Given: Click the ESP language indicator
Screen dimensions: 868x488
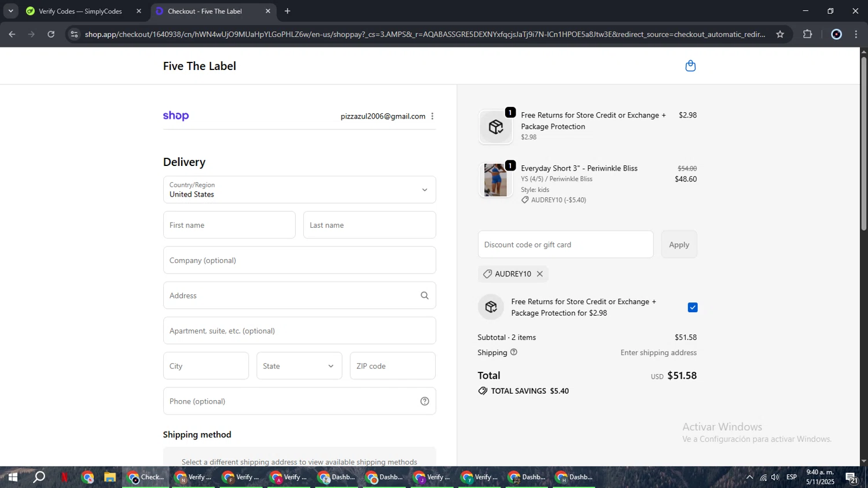Looking at the screenshot, I should tap(792, 478).
